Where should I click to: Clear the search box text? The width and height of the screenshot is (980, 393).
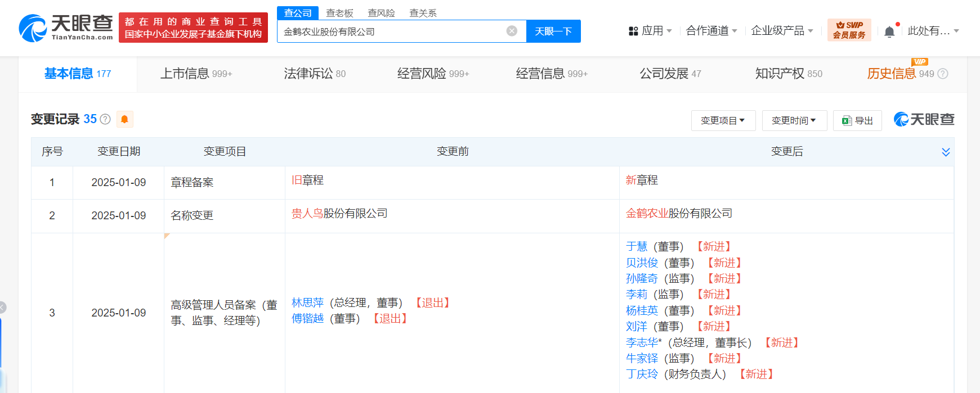(x=512, y=31)
